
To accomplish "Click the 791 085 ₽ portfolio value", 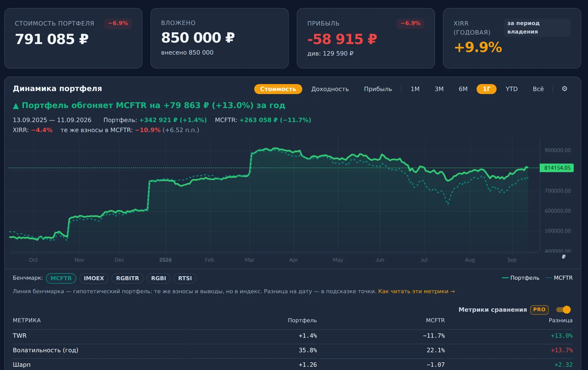I will click(52, 39).
